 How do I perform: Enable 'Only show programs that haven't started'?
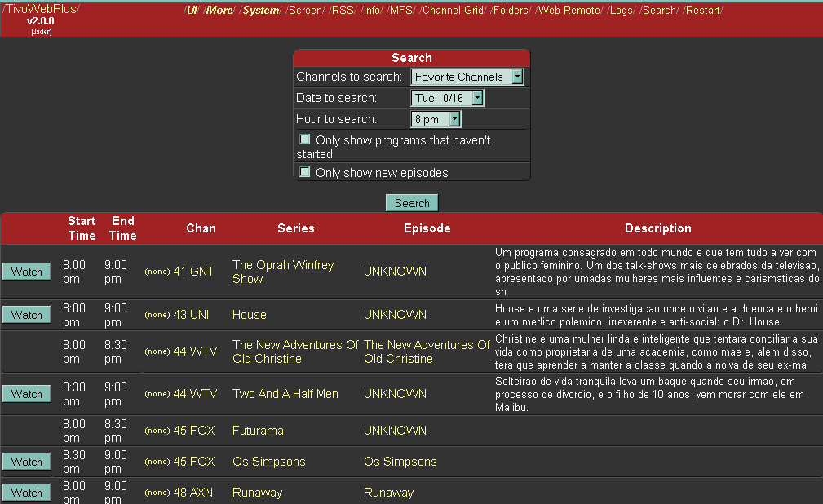pyautogui.click(x=305, y=140)
